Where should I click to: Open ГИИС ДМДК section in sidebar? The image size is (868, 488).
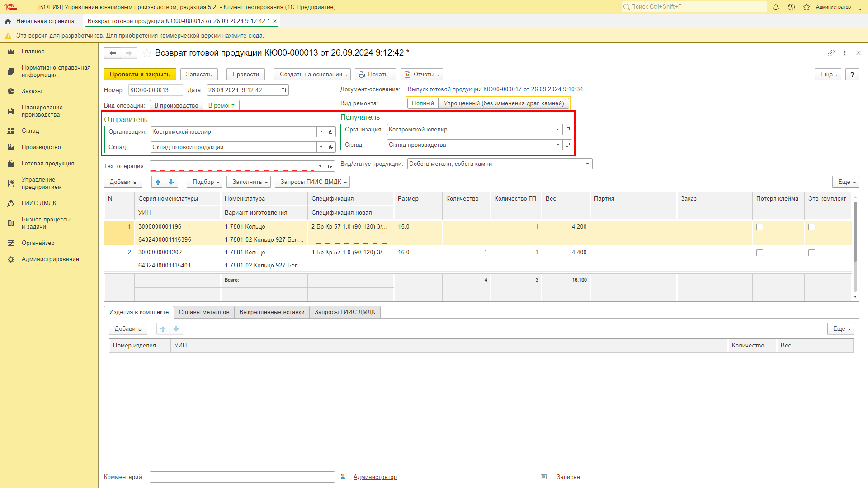point(39,203)
